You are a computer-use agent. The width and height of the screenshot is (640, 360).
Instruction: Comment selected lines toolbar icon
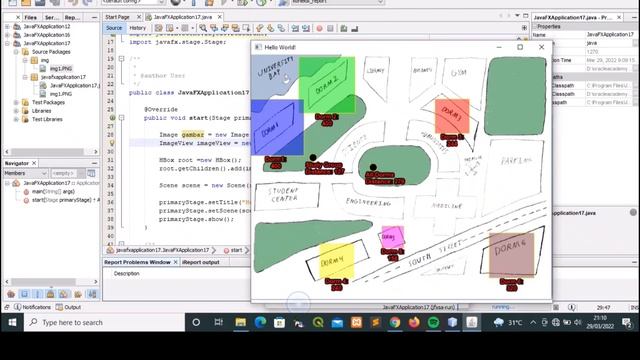pyautogui.click(x=344, y=28)
